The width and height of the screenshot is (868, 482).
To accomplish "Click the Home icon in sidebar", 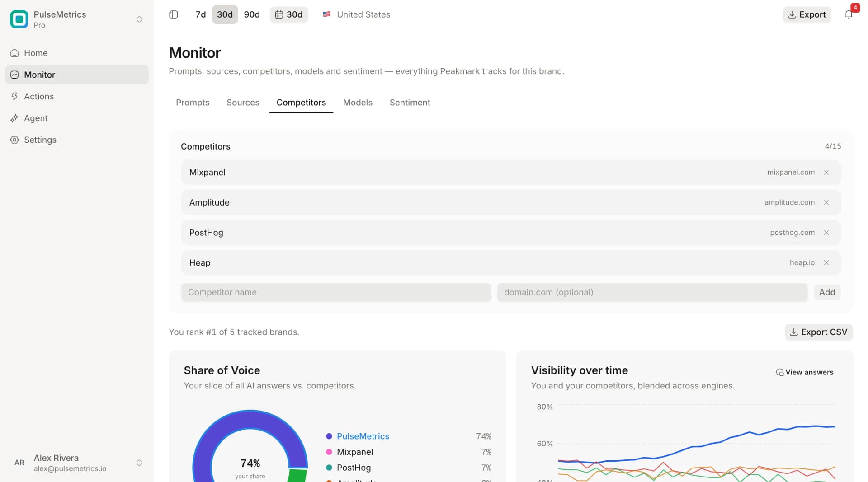I will click(14, 53).
